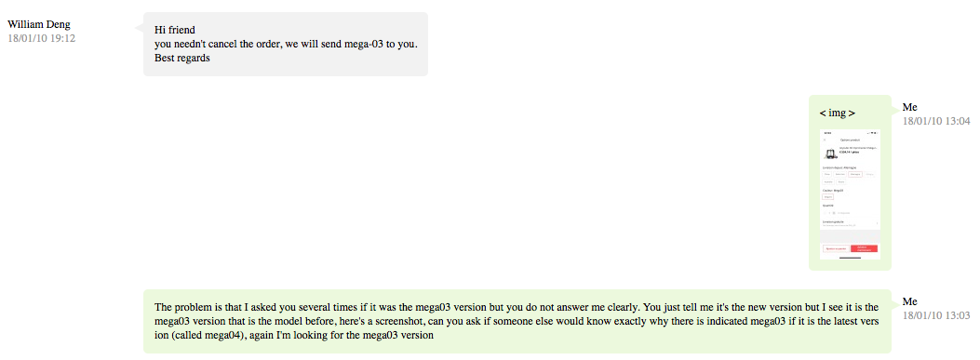Click the delivery row chevron in the screenshot
This screenshot has width=980, height=360.
click(x=877, y=223)
